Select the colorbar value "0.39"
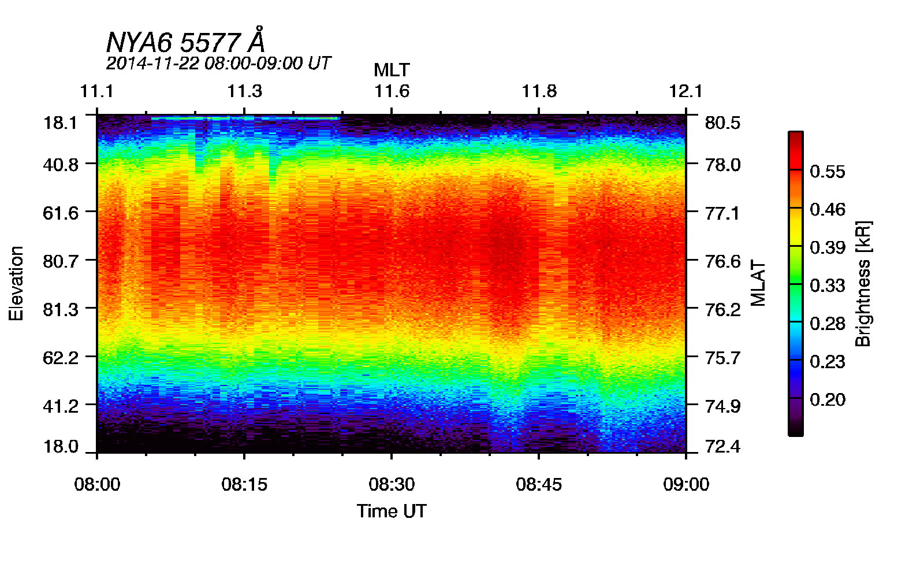The height and width of the screenshot is (578, 924). point(828,248)
